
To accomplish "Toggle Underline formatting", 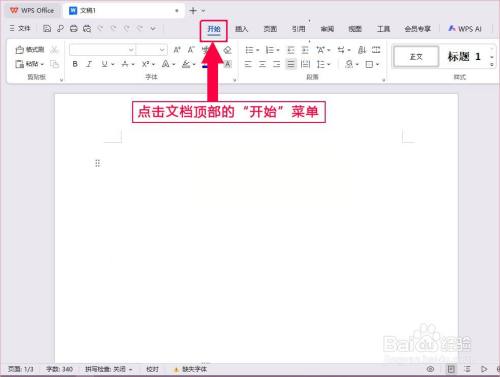I will click(105, 64).
